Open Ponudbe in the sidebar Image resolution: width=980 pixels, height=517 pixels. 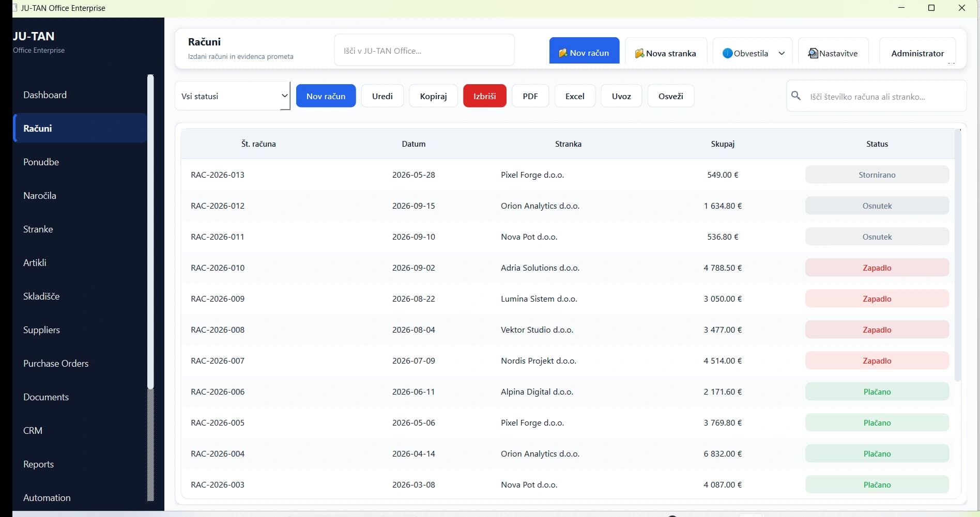coord(80,162)
